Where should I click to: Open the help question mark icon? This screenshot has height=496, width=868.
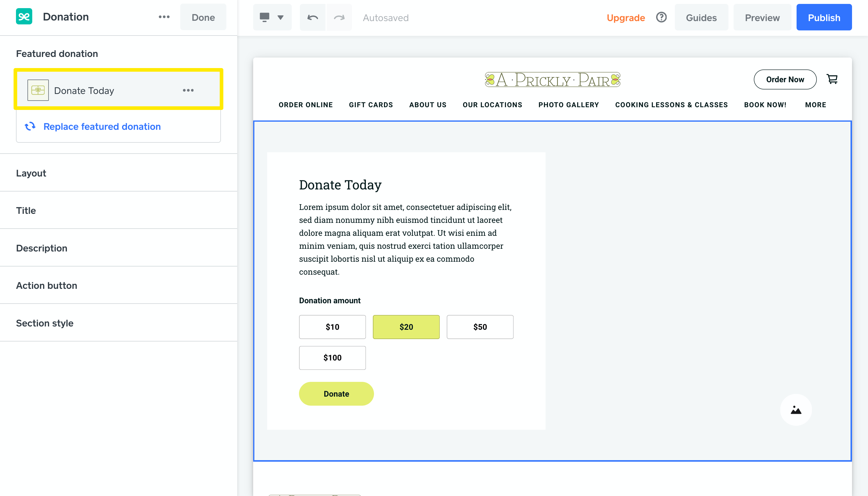(661, 17)
